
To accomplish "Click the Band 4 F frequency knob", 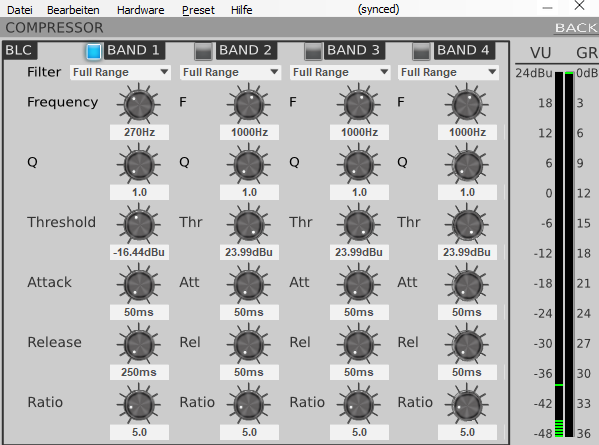I will tap(466, 104).
